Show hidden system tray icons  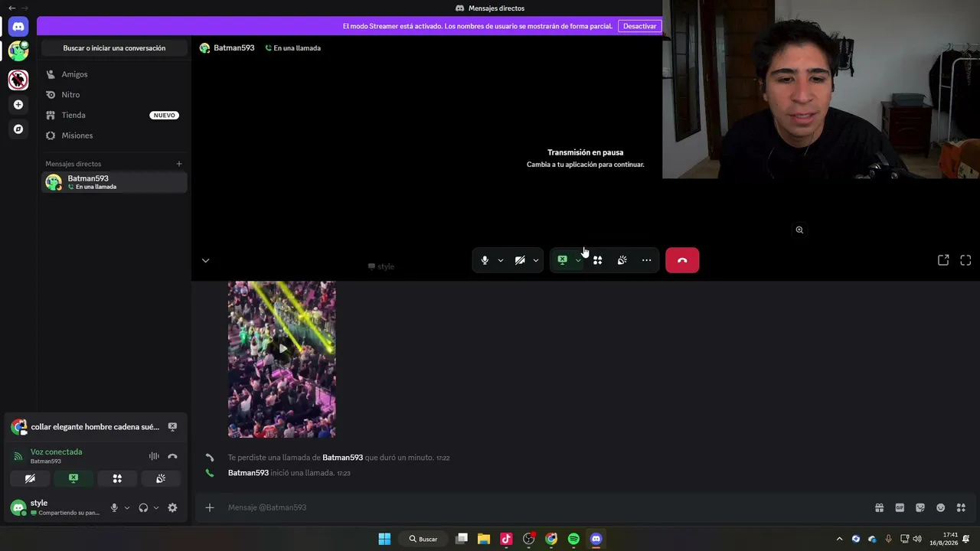click(839, 539)
